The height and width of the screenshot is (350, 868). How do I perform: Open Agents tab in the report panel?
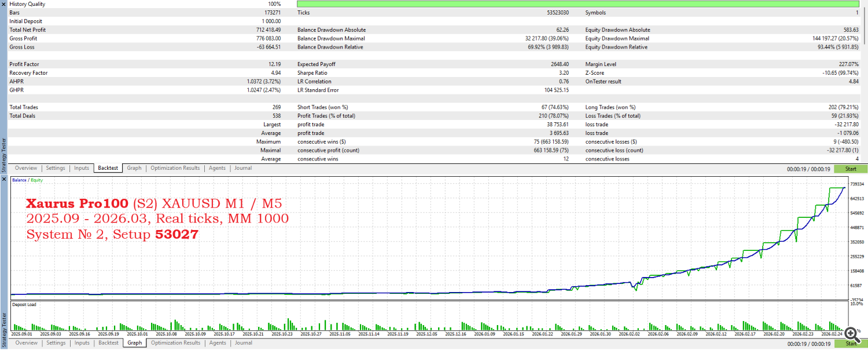point(218,168)
